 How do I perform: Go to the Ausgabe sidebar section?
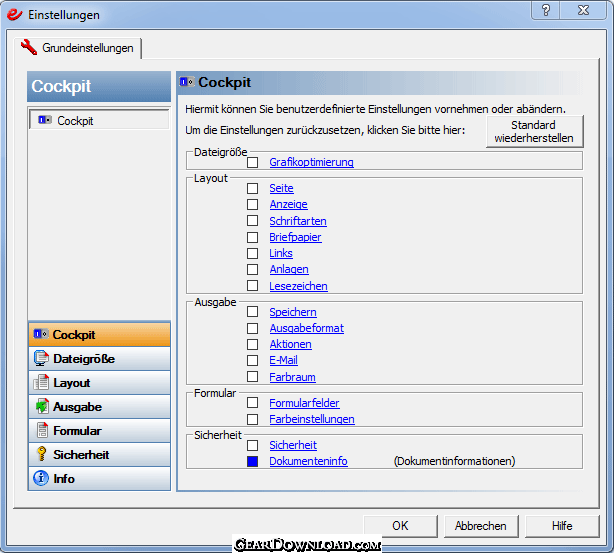[x=99, y=406]
